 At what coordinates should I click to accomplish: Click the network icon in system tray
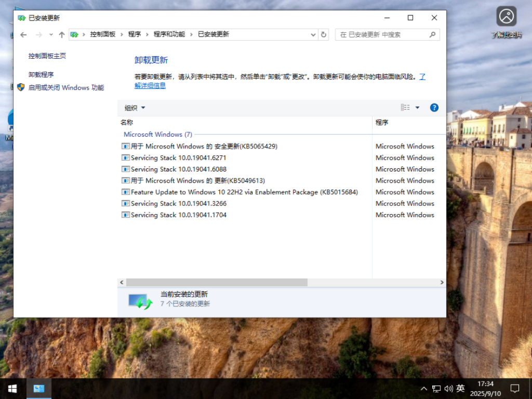436,388
